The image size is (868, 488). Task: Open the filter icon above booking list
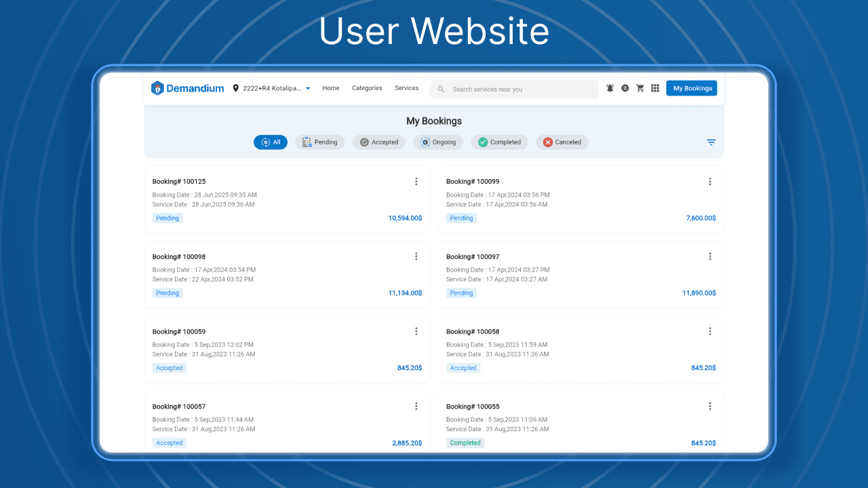click(711, 142)
